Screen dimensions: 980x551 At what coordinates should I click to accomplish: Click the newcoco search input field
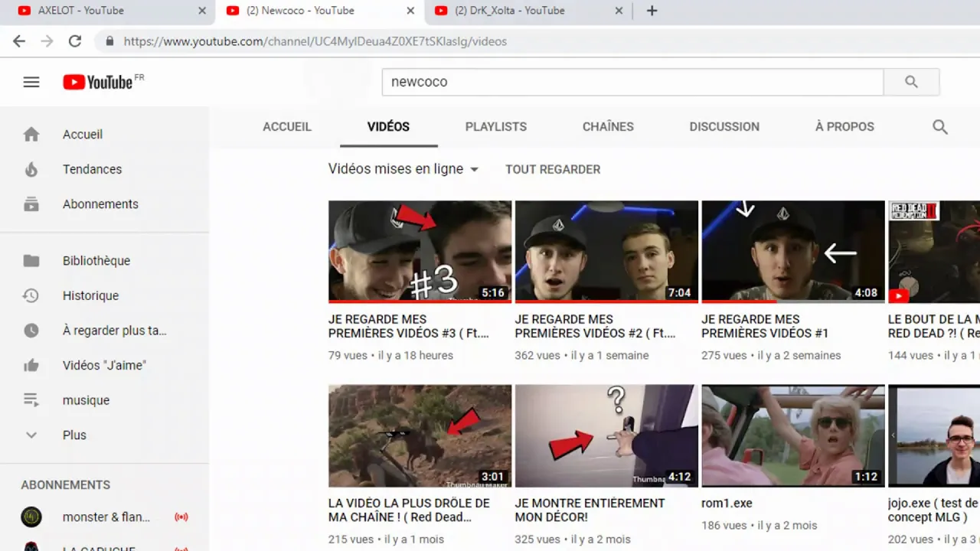coord(632,82)
